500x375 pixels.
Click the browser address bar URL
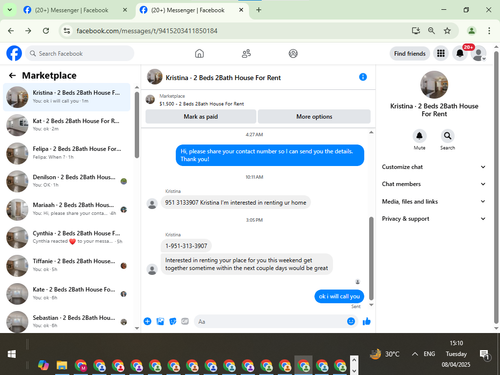[x=147, y=31]
